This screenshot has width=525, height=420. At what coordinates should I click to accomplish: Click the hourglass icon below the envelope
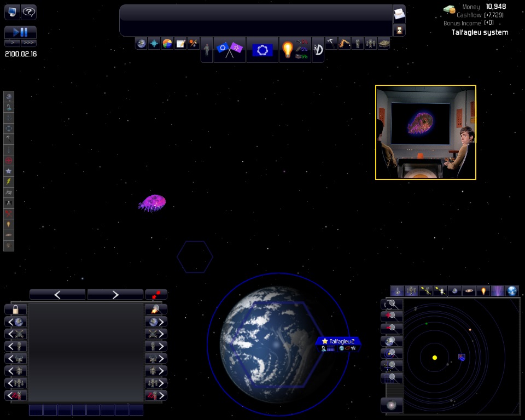[399, 31]
